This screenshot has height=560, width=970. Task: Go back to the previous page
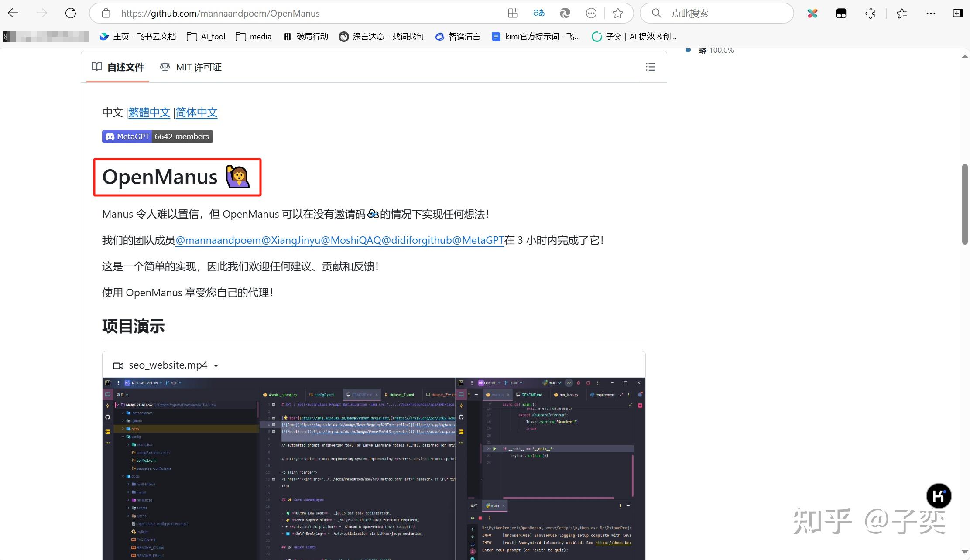(x=13, y=13)
